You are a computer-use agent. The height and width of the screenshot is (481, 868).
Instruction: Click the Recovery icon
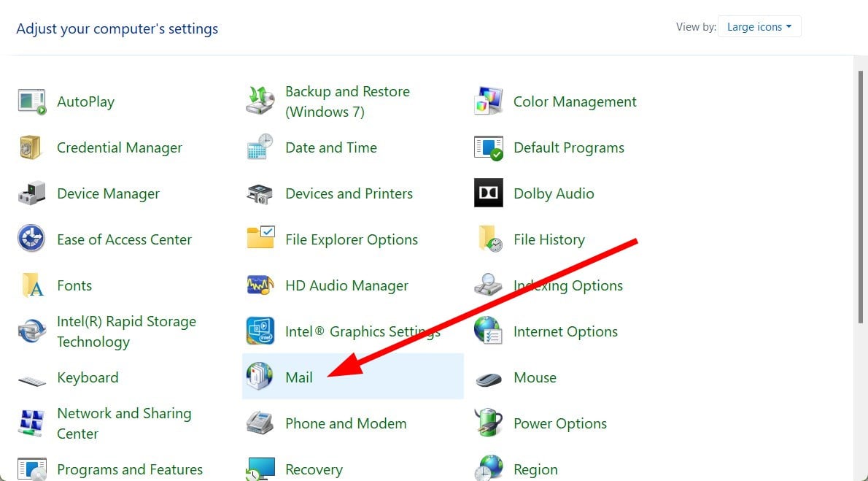click(x=260, y=469)
